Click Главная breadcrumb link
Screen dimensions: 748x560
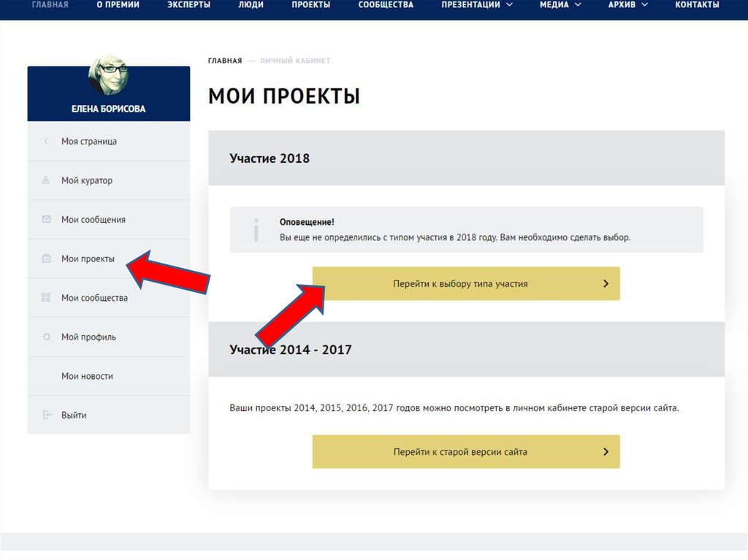225,61
